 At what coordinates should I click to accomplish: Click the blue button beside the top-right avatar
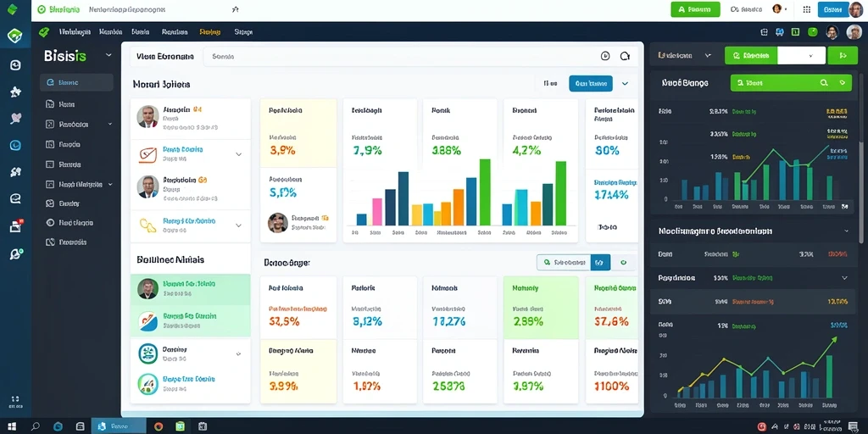(x=833, y=9)
